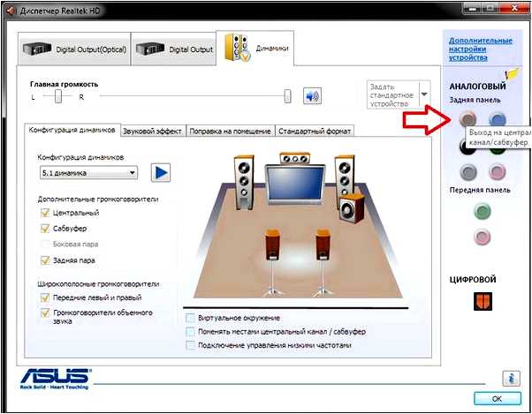Click the rear left speaker on stand
The width and height of the screenshot is (532, 414).
[272, 262]
